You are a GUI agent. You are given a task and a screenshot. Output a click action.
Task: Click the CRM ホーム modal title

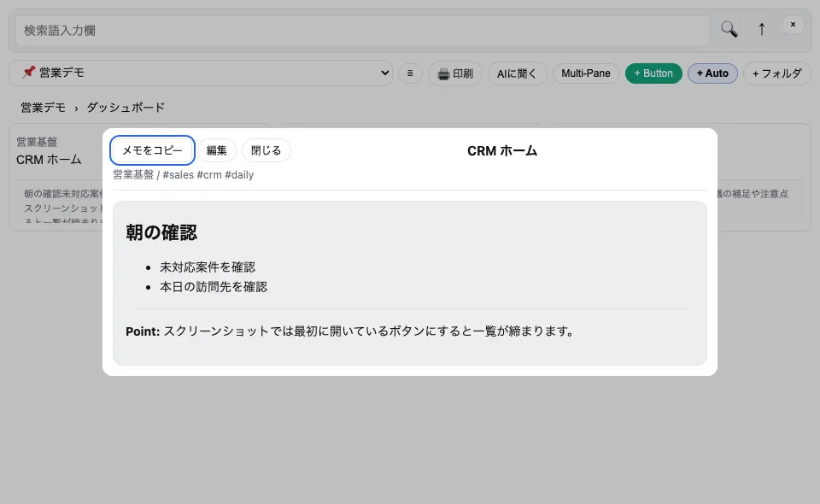(x=502, y=151)
